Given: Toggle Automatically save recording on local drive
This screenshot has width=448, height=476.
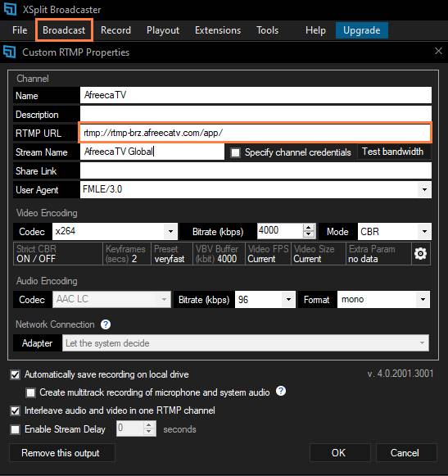Looking at the screenshot, I should (x=16, y=374).
